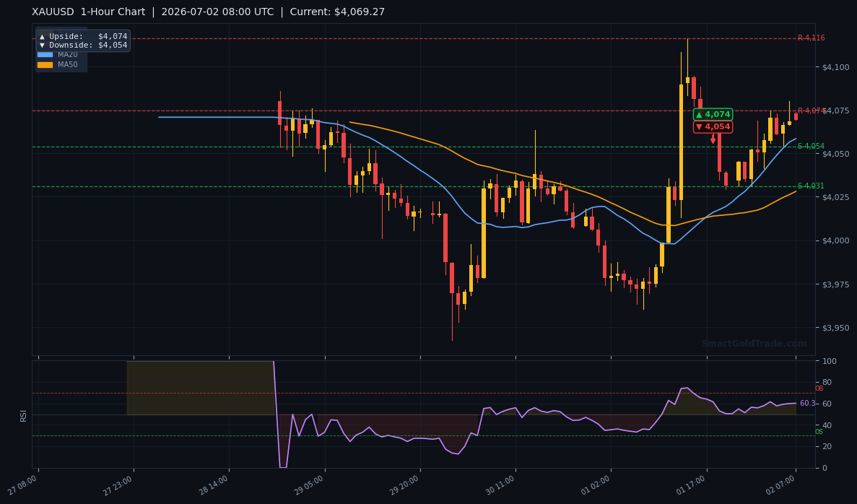Click the 01 02:00 time axis label
The width and height of the screenshot is (857, 504).
pos(596,485)
